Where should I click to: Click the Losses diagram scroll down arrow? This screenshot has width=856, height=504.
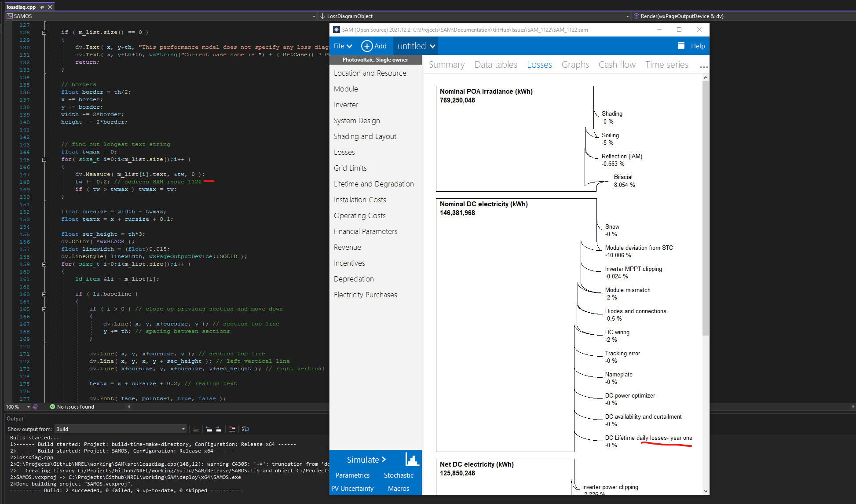[x=706, y=491]
